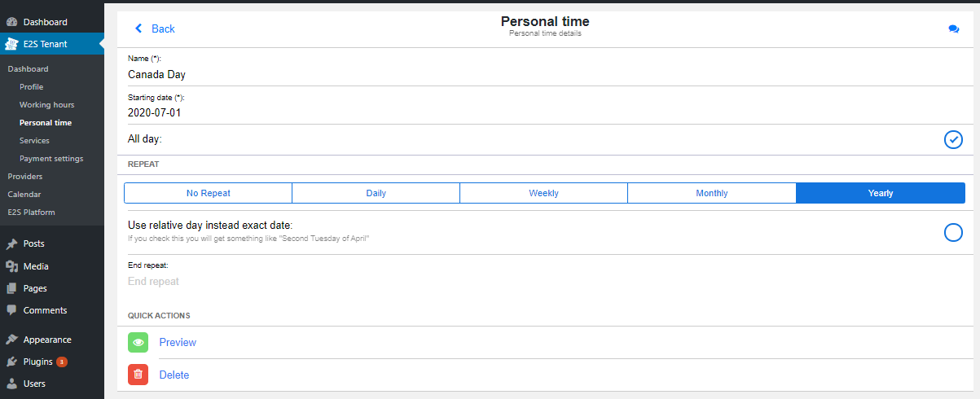Click the Delete link in quick actions
The image size is (980, 399).
pos(174,375)
